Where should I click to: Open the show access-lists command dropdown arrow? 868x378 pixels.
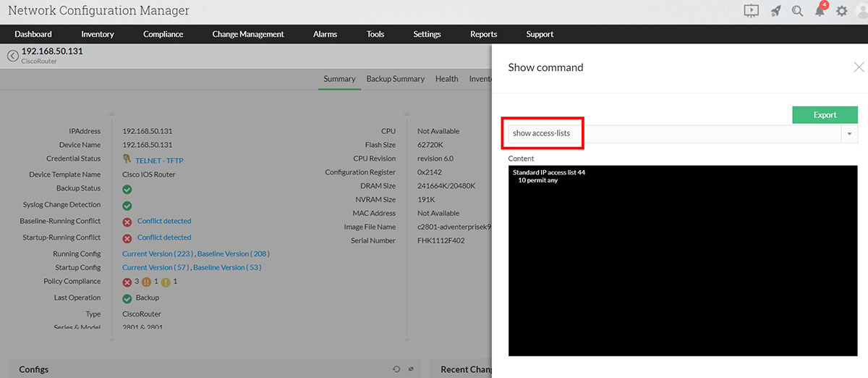click(x=848, y=134)
